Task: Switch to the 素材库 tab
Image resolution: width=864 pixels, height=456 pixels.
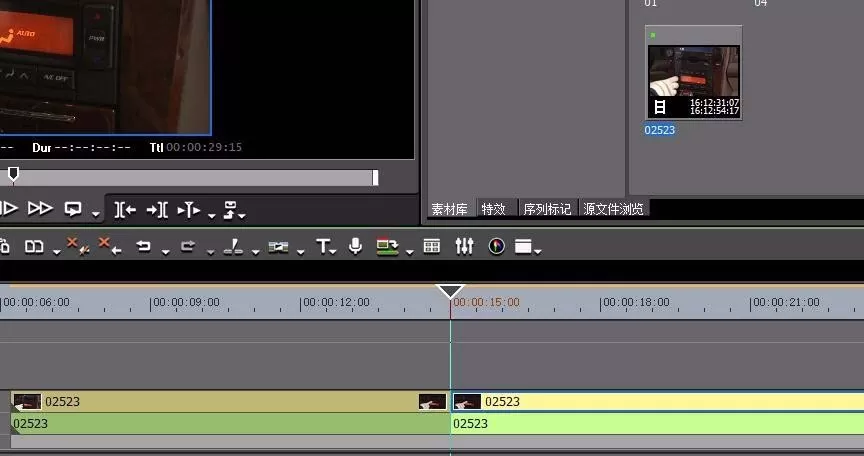Action: 450,209
